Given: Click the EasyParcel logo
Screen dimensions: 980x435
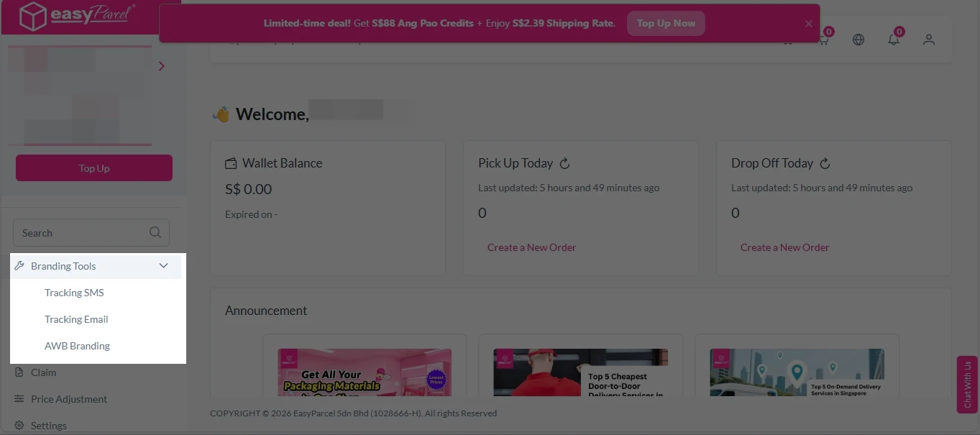Looking at the screenshot, I should [68, 17].
